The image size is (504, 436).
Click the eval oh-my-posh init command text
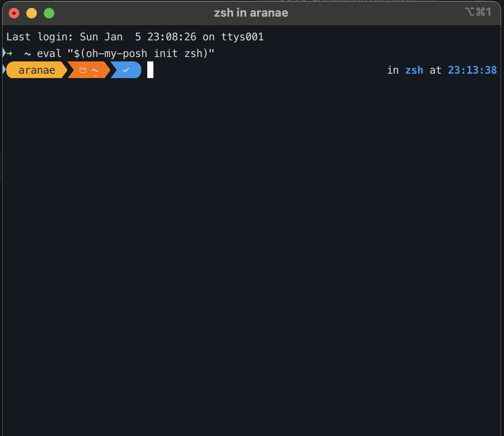[x=126, y=54]
